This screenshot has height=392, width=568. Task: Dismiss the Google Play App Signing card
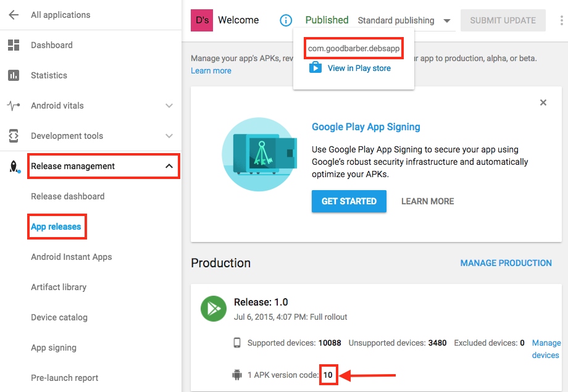[x=543, y=102]
